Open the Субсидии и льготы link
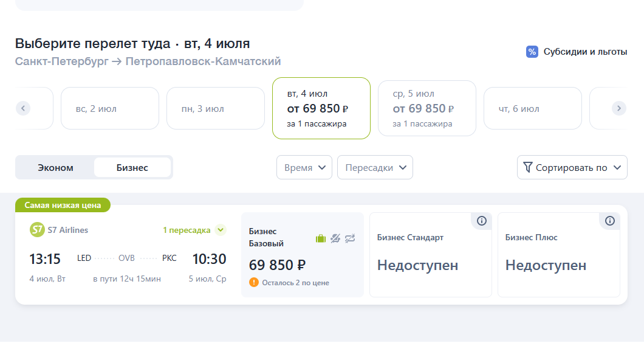The image size is (644, 343). [585, 52]
